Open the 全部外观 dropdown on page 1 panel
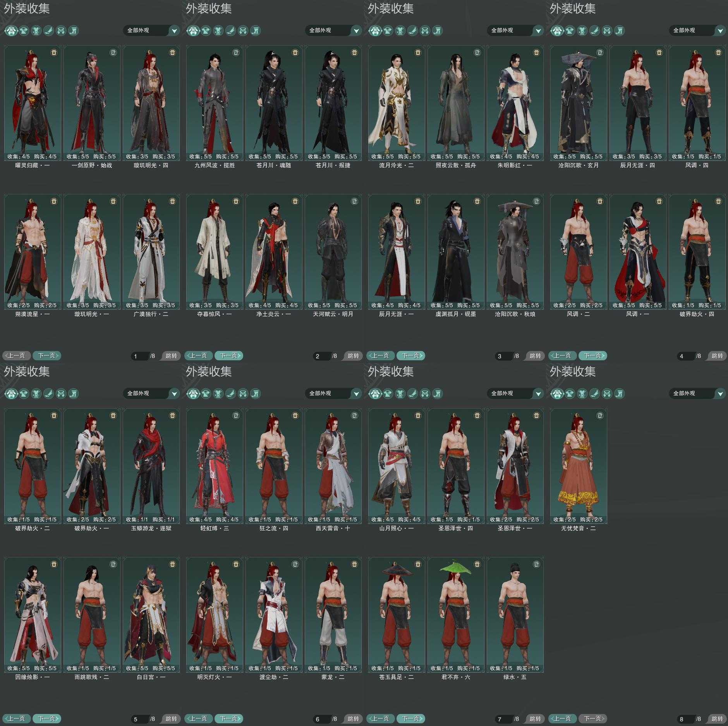 tap(151, 30)
